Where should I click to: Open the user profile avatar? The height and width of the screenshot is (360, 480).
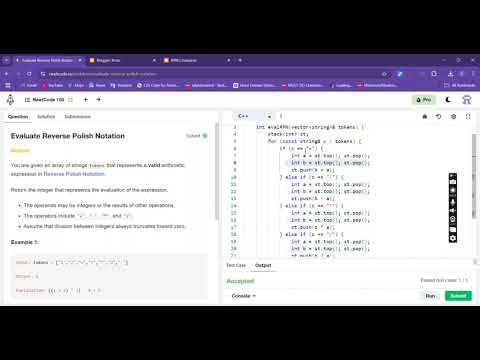pyautogui.click(x=467, y=100)
